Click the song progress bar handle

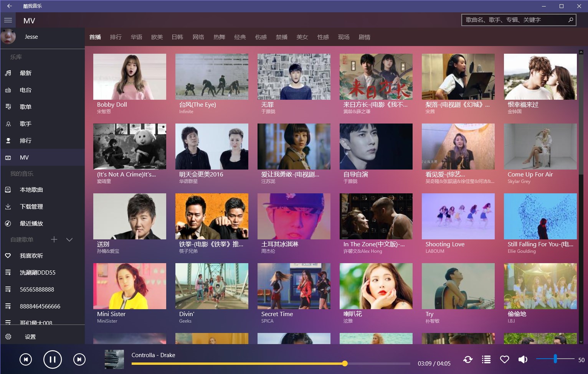[x=345, y=363]
